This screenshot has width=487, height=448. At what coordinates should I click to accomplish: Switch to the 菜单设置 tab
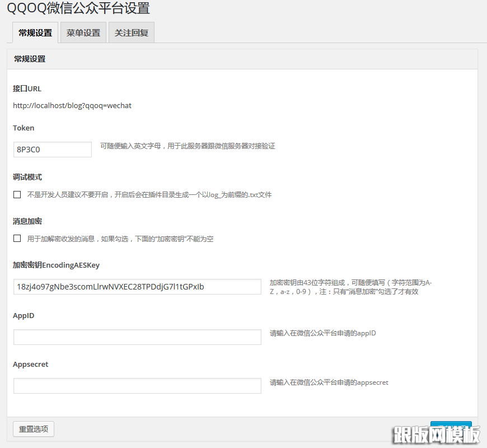coord(82,32)
